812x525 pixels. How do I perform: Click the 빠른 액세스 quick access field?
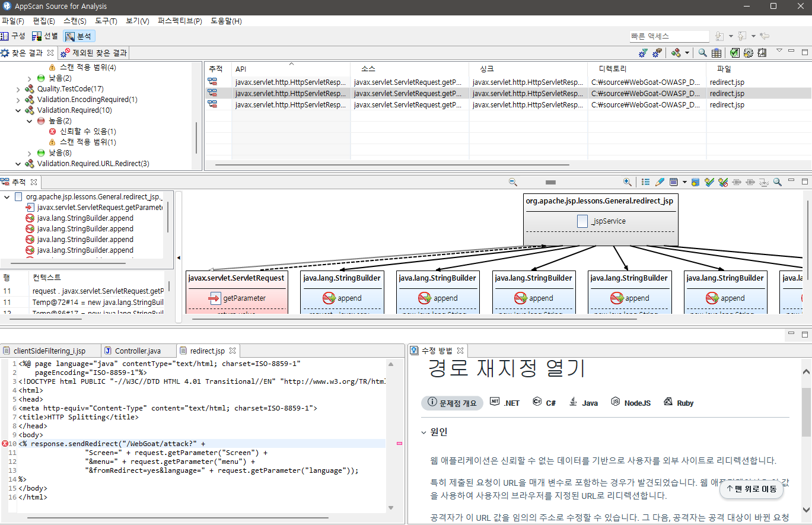(x=669, y=36)
